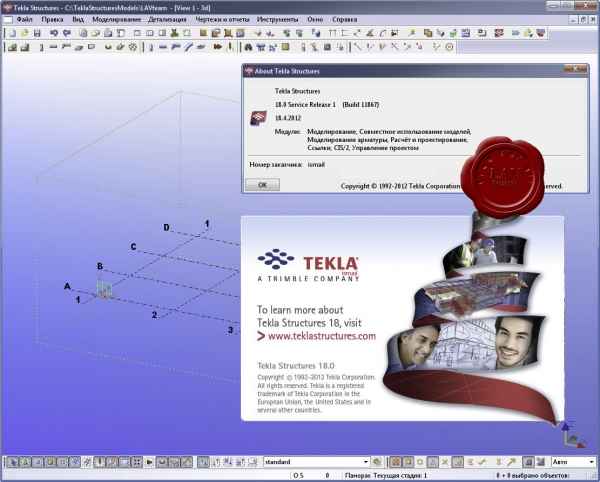600x482 pixels.
Task: Click the red Tekla logo toolbar icon
Action: [499, 33]
